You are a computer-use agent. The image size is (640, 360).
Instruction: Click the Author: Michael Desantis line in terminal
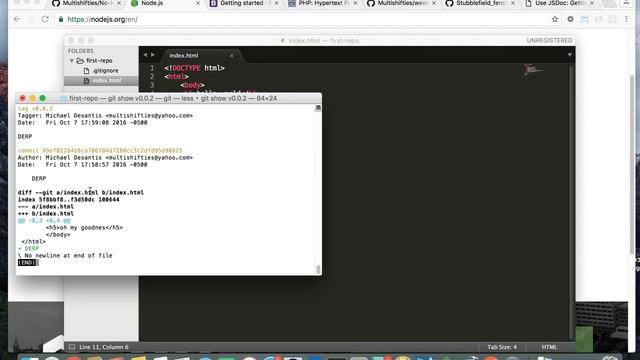click(x=105, y=158)
